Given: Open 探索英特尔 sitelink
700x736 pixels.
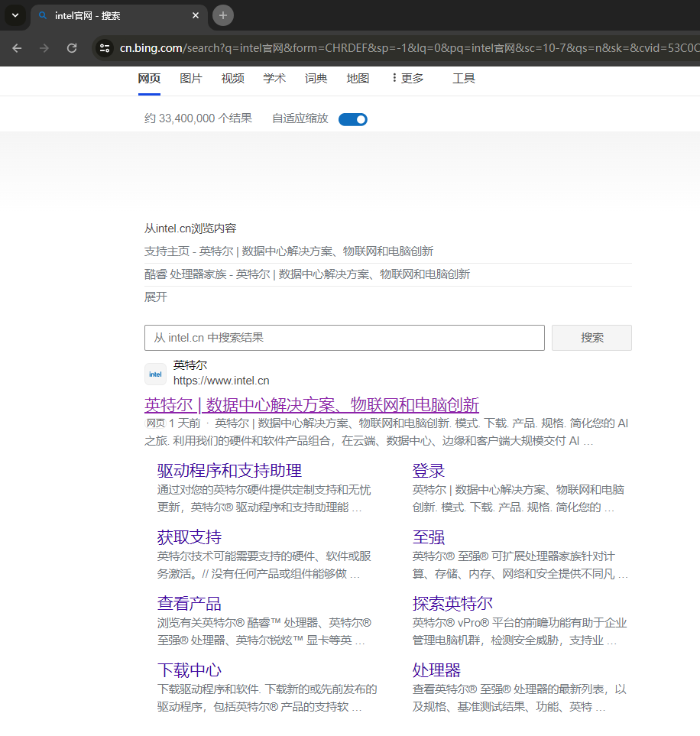Looking at the screenshot, I should [452, 604].
